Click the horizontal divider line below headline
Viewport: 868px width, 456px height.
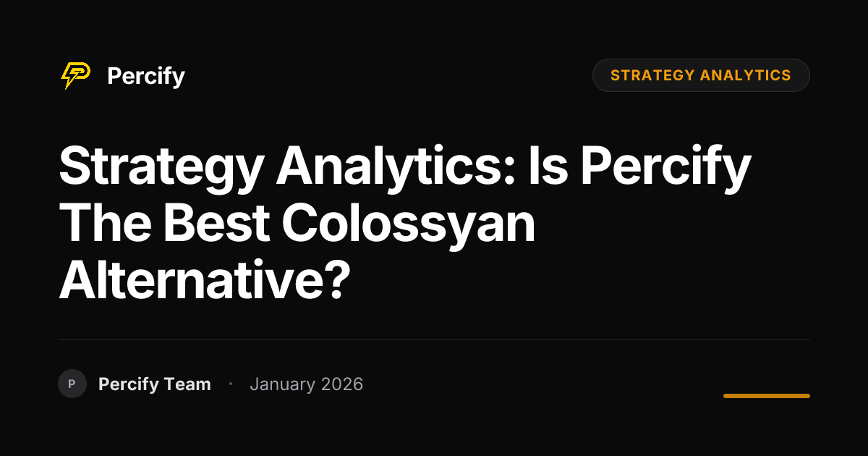(434, 339)
